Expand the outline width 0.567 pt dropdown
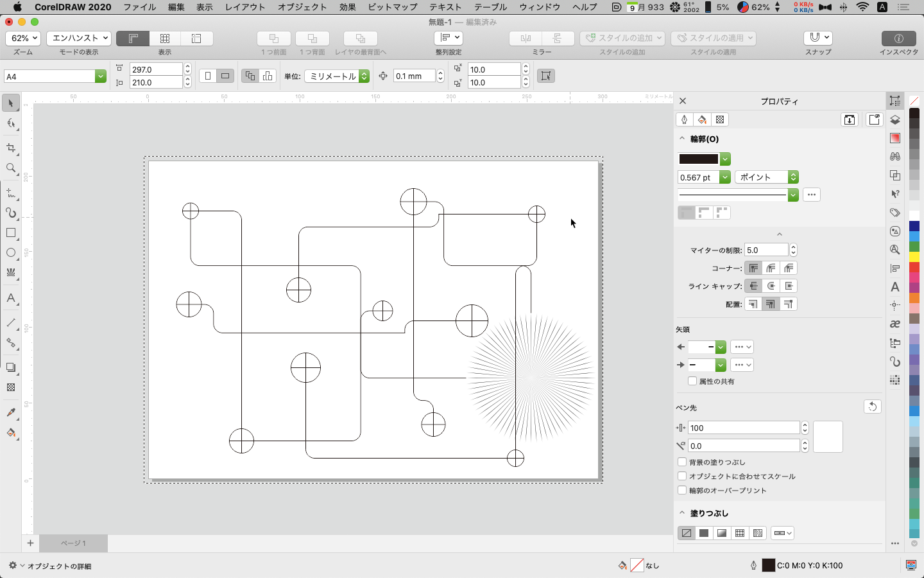This screenshot has width=924, height=578. [725, 177]
